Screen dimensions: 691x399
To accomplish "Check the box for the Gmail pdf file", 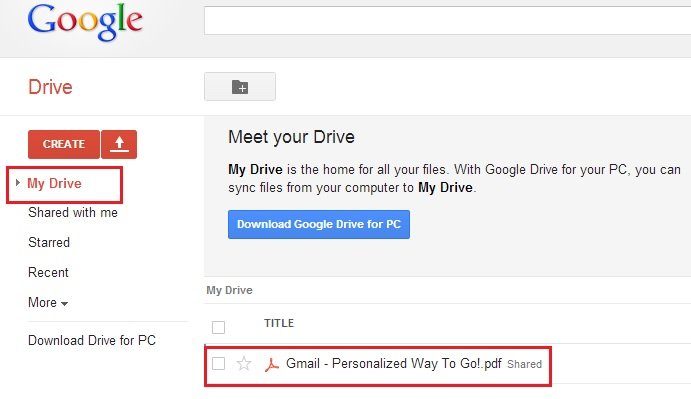I will pyautogui.click(x=218, y=364).
